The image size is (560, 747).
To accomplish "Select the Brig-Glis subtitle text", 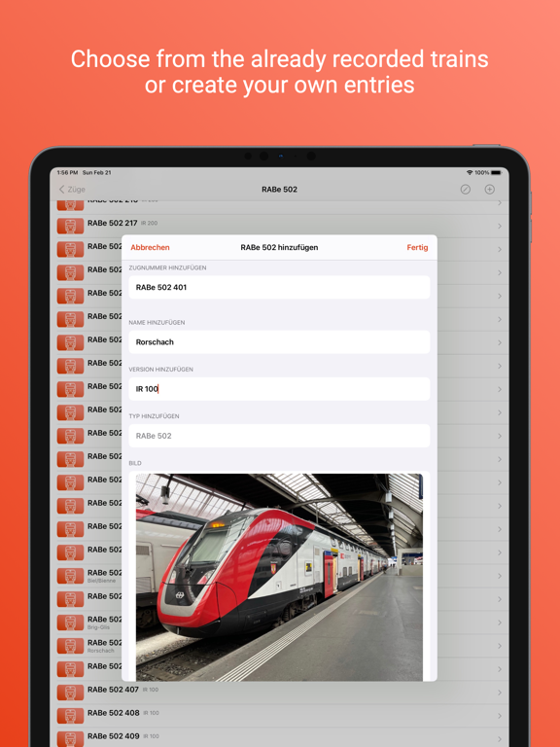I will point(98,627).
